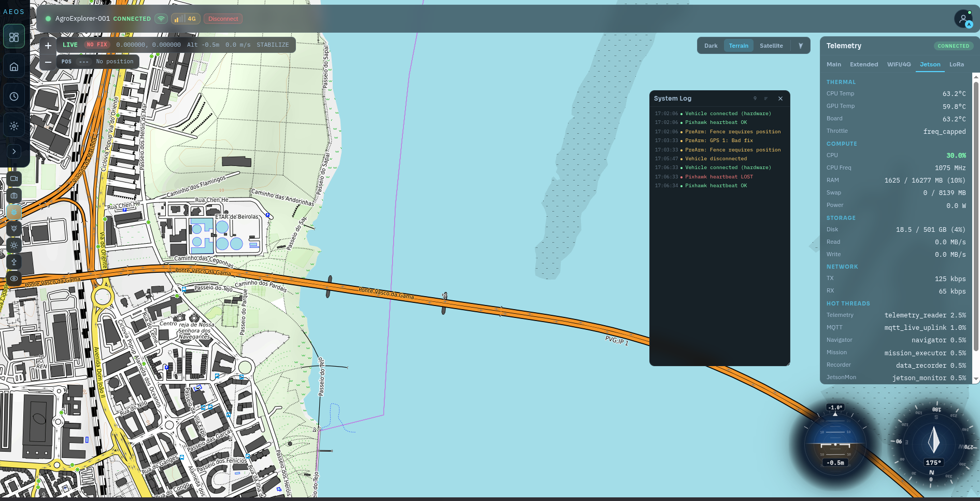Open the user profile avatar menu
980x501 pixels.
click(963, 19)
